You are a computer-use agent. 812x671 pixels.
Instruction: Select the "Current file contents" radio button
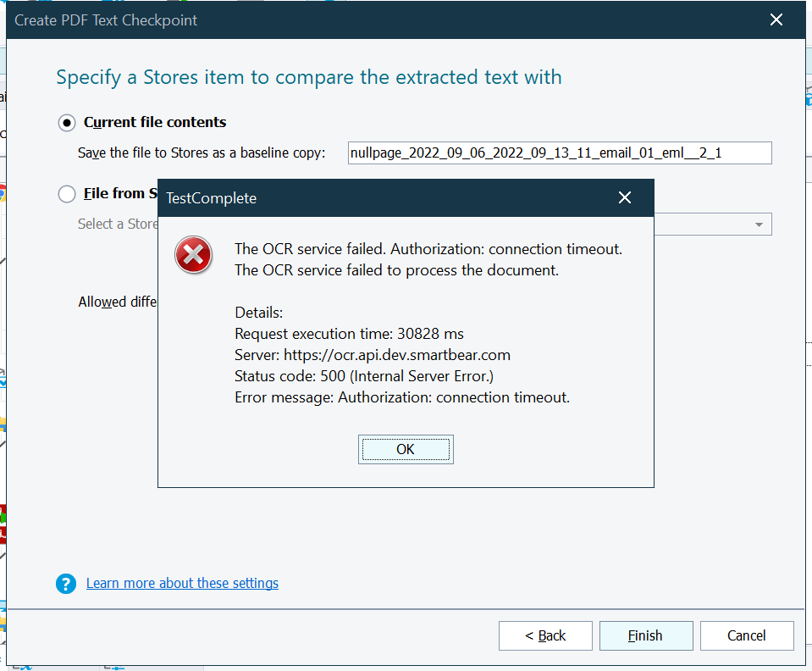pos(67,122)
